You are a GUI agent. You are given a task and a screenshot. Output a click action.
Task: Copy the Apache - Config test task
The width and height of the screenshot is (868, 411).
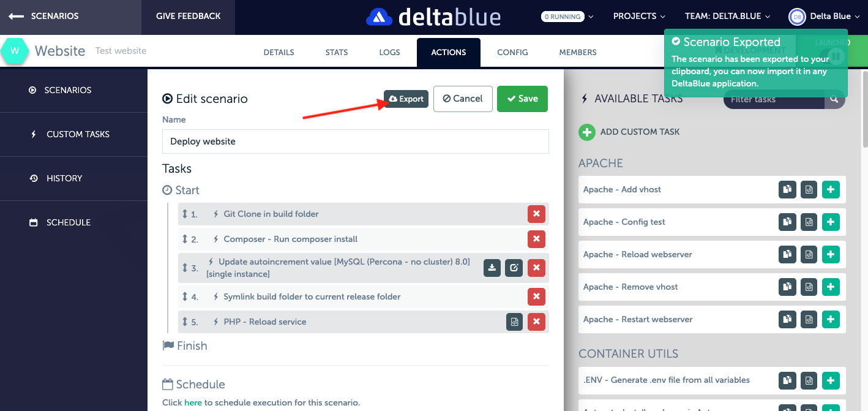pos(787,222)
